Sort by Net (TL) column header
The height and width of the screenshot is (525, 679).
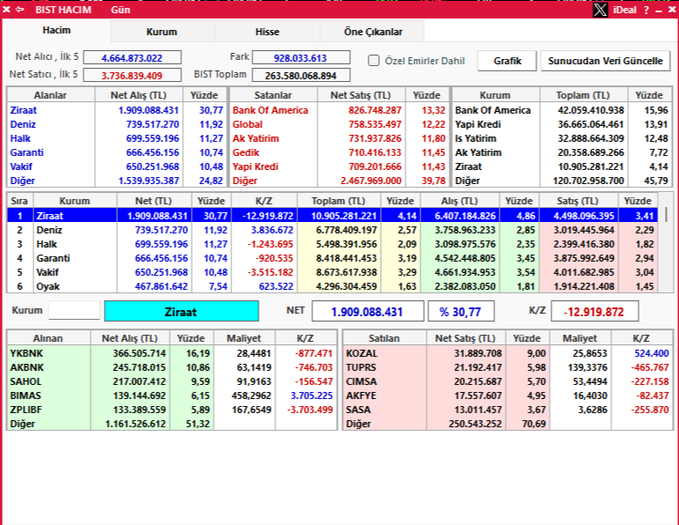click(x=153, y=201)
